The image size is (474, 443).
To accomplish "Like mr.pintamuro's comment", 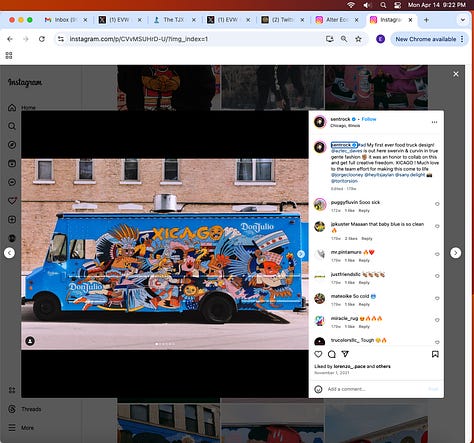I will 437,254.
